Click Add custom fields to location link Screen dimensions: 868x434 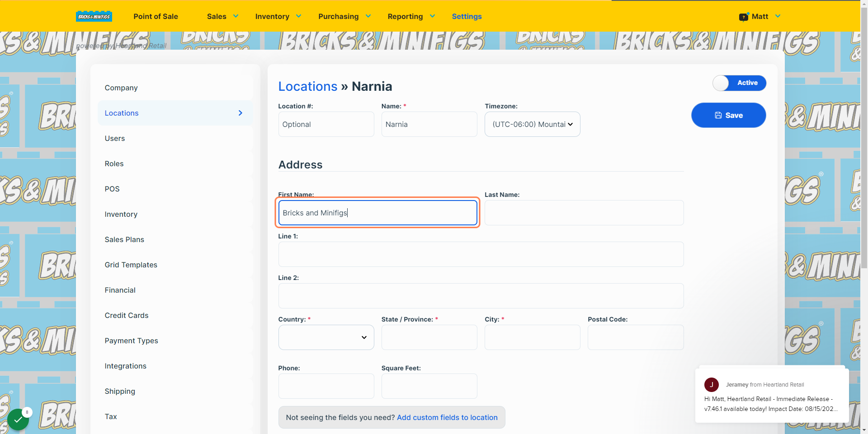pyautogui.click(x=447, y=417)
